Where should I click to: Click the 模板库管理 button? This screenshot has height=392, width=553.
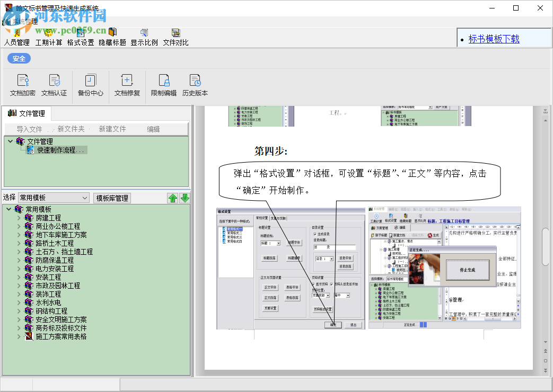pos(112,198)
